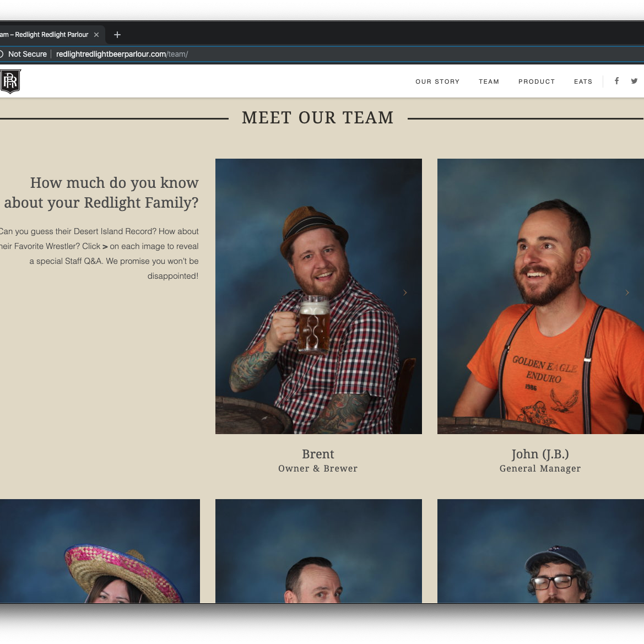The height and width of the screenshot is (644, 644).
Task: Click the Redlight Redlight shield logo
Action: [10, 82]
